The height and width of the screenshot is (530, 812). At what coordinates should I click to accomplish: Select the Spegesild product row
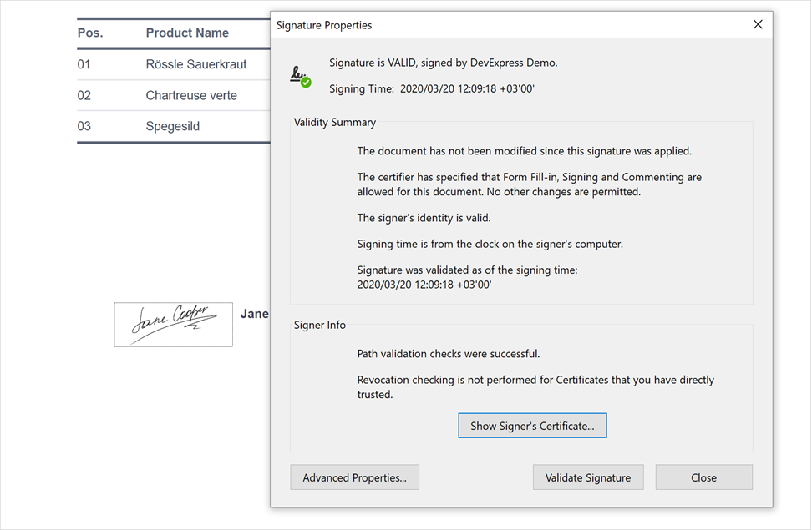coord(173,126)
